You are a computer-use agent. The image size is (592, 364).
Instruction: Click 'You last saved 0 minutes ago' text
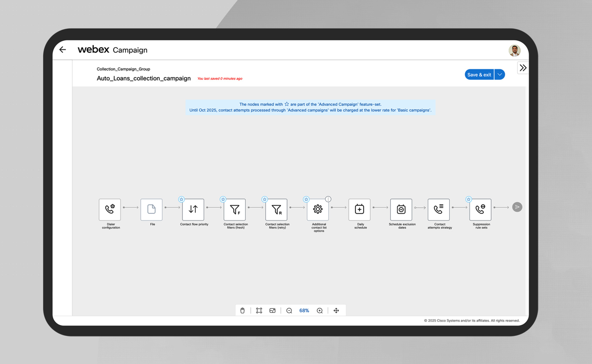[x=220, y=79]
